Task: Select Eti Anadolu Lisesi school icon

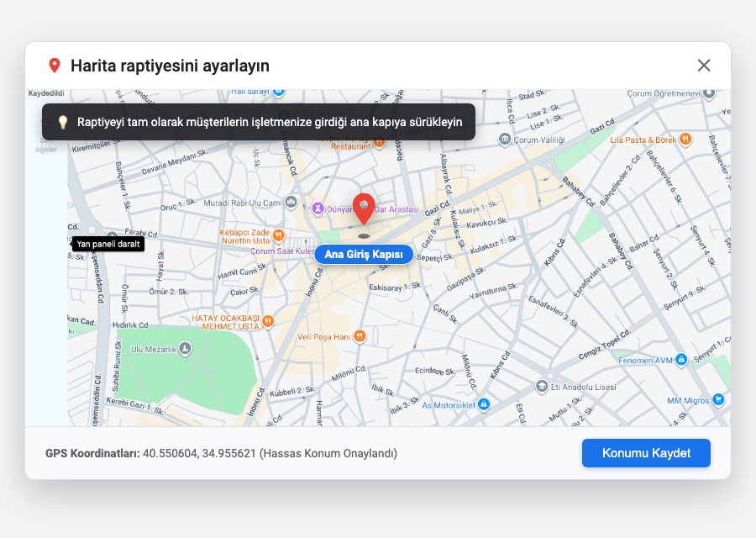Action: 542,387
